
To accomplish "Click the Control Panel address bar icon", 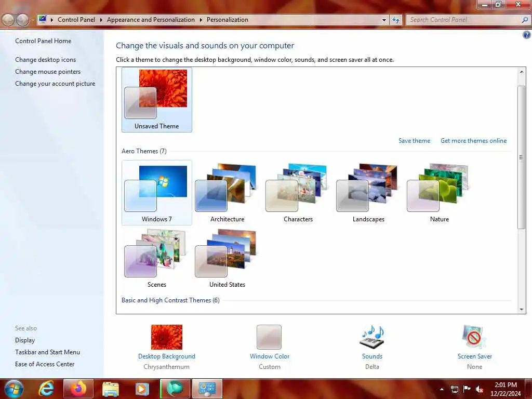I will click(x=43, y=19).
